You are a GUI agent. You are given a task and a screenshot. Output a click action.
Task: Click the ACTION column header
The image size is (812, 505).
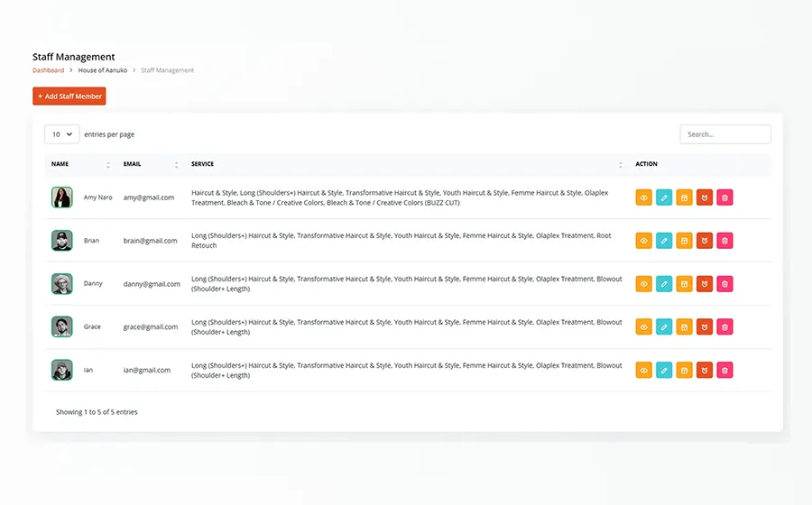click(x=646, y=164)
